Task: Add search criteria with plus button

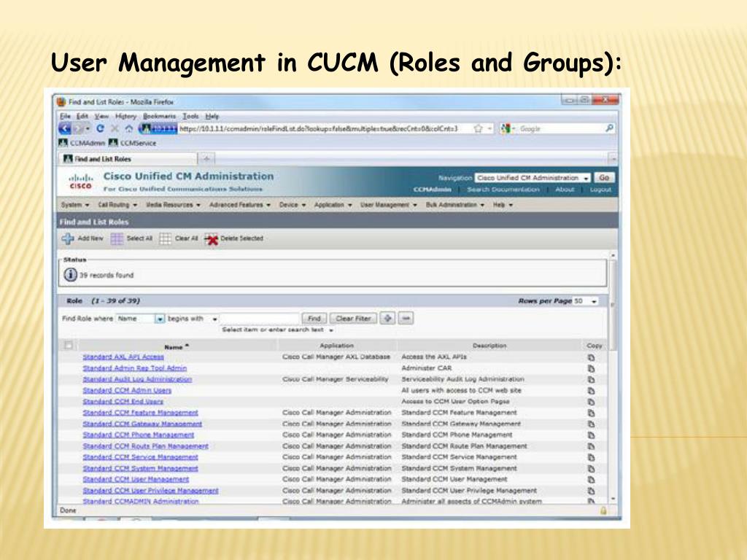Action: click(x=387, y=318)
